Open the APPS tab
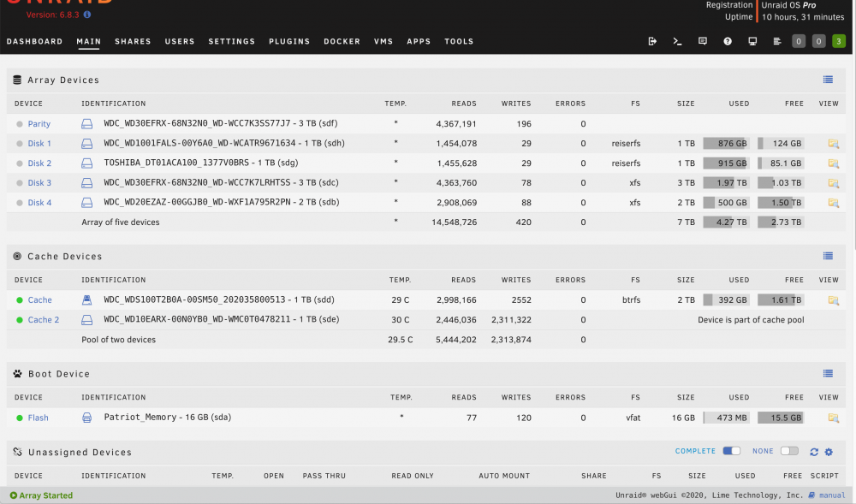This screenshot has height=504, width=856. click(x=419, y=41)
